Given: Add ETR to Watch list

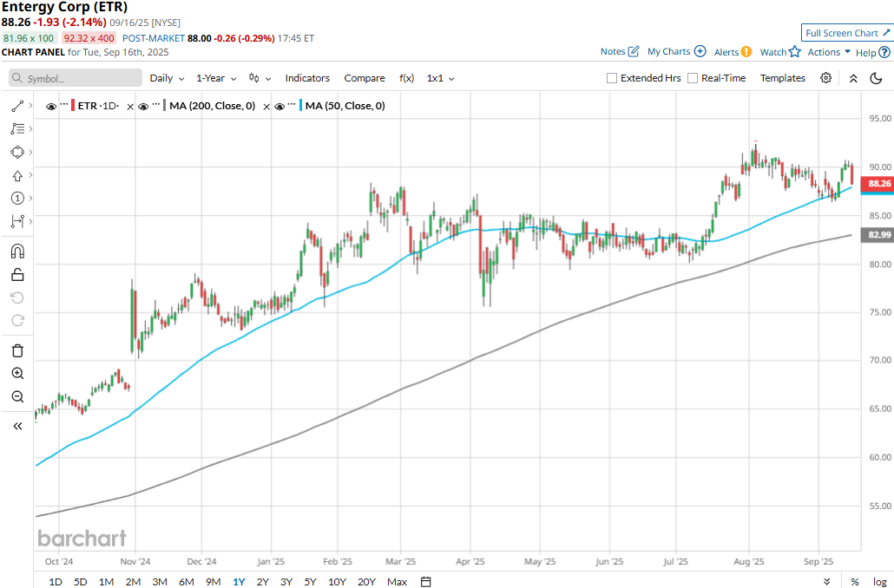Looking at the screenshot, I should pyautogui.click(x=780, y=52).
